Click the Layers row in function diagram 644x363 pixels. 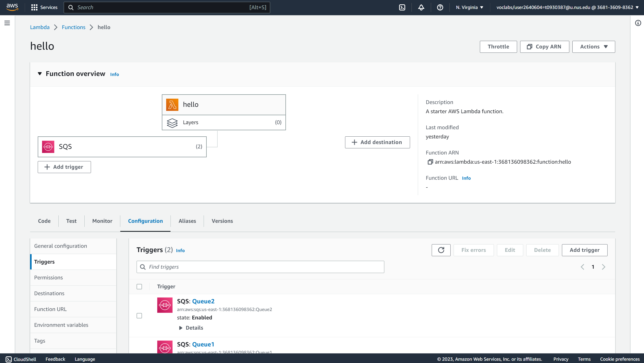click(x=224, y=123)
